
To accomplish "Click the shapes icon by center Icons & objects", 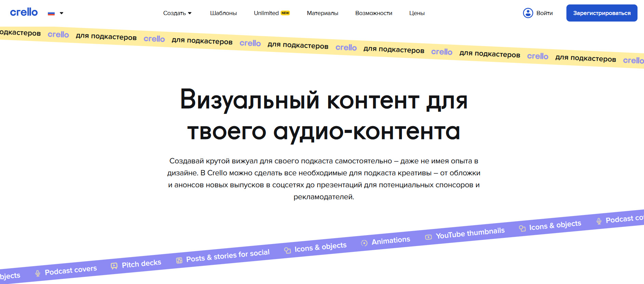I will (x=287, y=250).
